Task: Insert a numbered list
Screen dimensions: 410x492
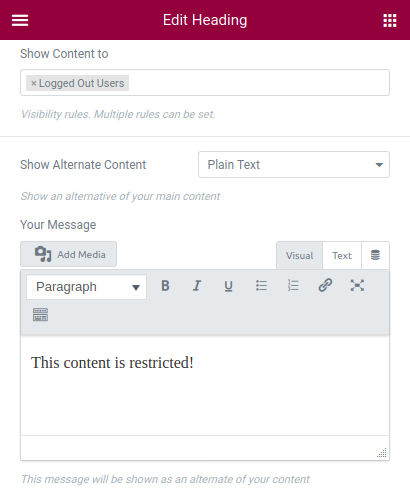Action: tap(293, 286)
